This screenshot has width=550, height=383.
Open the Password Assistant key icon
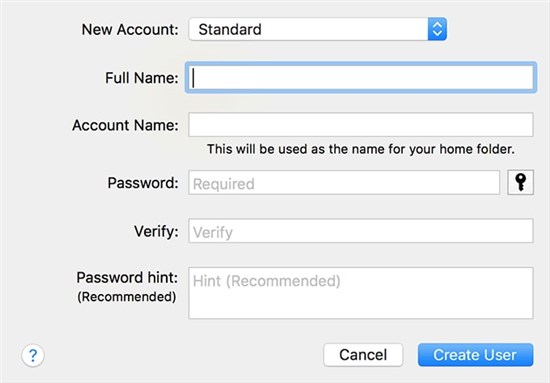pyautogui.click(x=521, y=182)
